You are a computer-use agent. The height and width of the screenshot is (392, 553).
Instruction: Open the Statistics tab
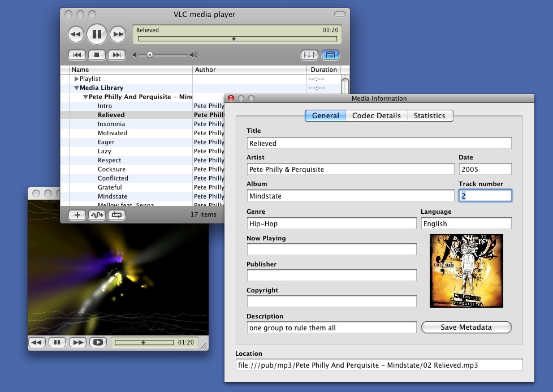(x=430, y=115)
